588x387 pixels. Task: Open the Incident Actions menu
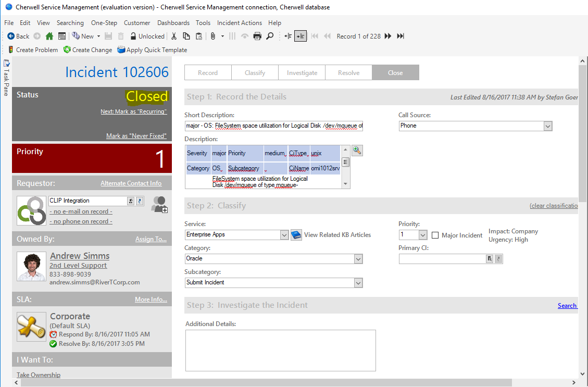239,23
